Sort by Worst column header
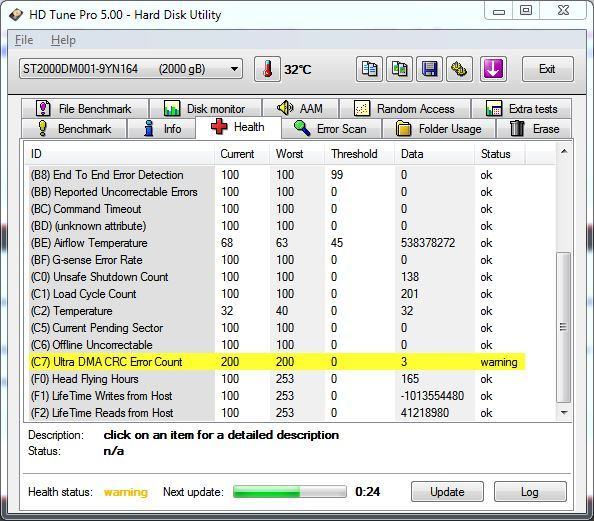 click(297, 154)
